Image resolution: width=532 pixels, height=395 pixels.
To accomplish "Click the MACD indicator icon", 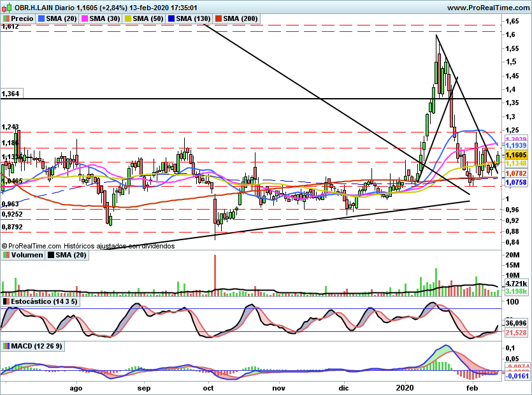I will pyautogui.click(x=6, y=346).
